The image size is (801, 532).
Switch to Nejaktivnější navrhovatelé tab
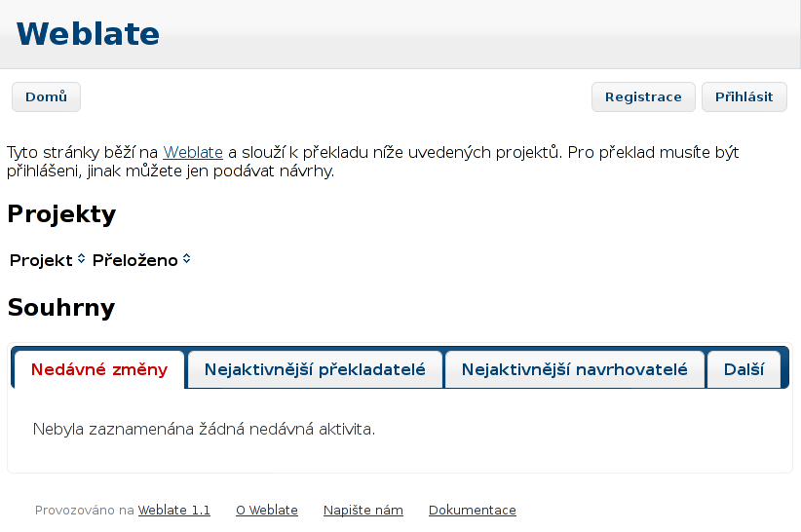(x=575, y=369)
